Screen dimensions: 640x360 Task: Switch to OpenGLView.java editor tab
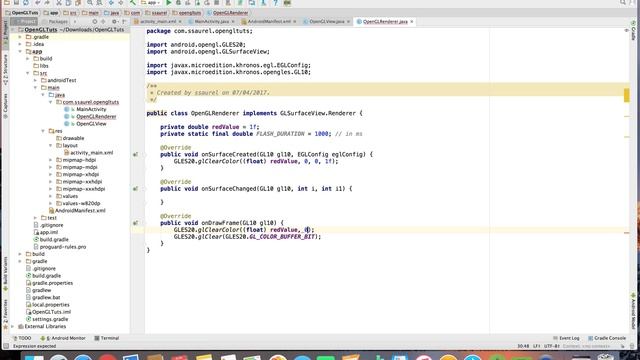click(x=327, y=22)
